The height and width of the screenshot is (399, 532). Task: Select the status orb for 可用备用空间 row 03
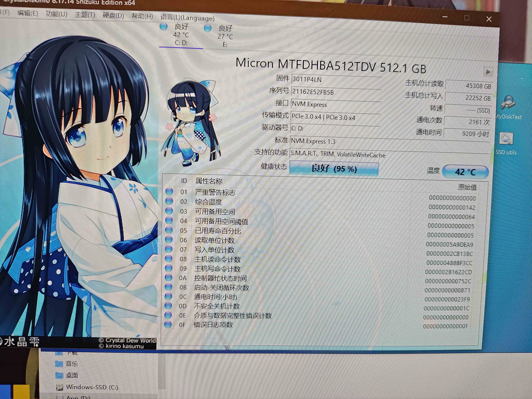[169, 211]
